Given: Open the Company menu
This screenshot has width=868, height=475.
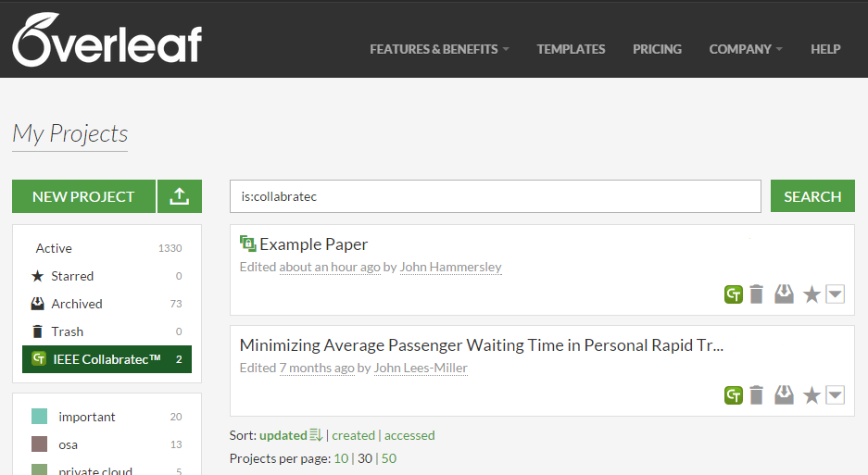Looking at the screenshot, I should tap(746, 49).
